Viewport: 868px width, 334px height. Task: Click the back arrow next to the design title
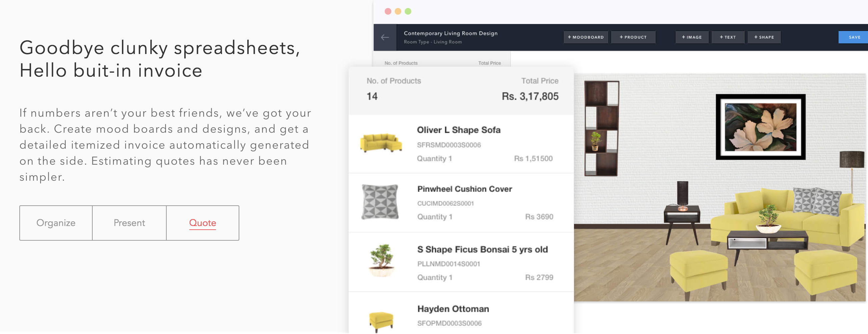385,37
